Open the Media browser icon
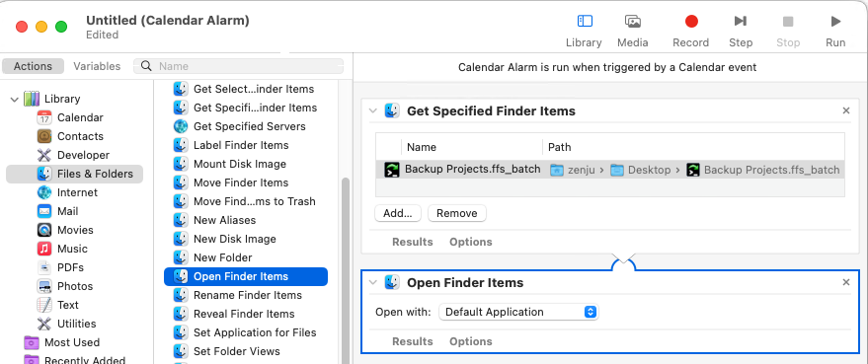868x364 pixels. 633,22
